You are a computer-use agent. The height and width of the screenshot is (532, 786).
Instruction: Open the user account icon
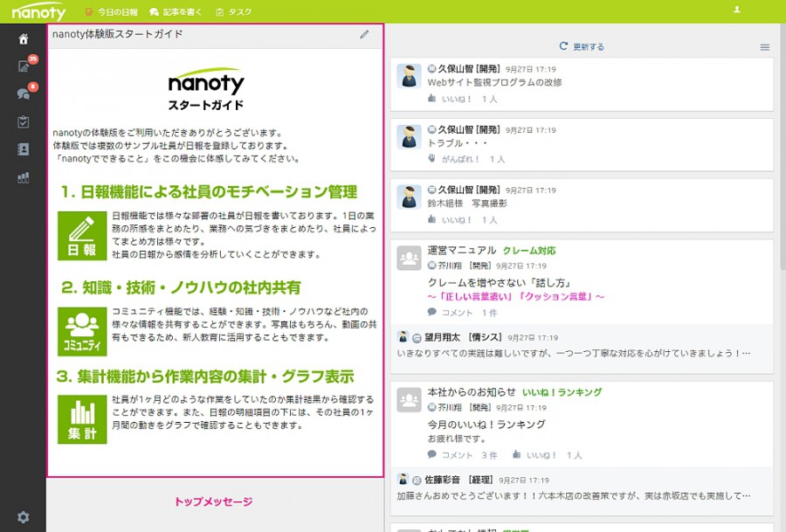(737, 10)
